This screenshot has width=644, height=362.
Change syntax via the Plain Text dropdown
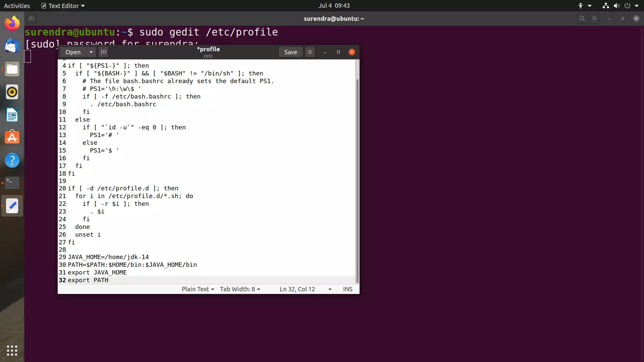pos(198,289)
